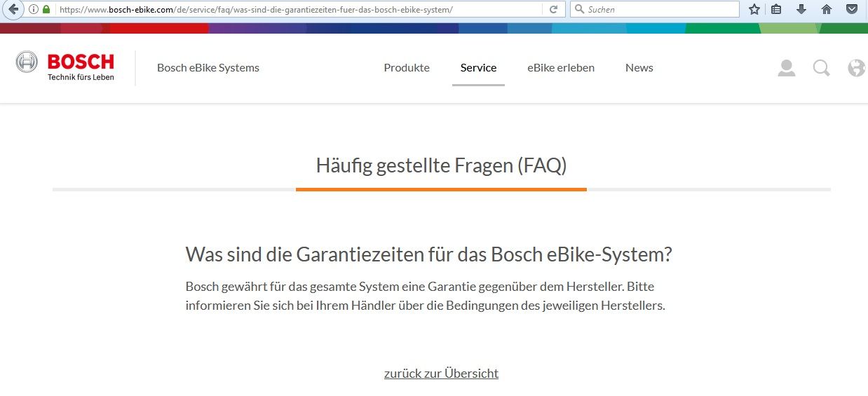Bookmark this page with the star icon
868x396 pixels.
754,10
